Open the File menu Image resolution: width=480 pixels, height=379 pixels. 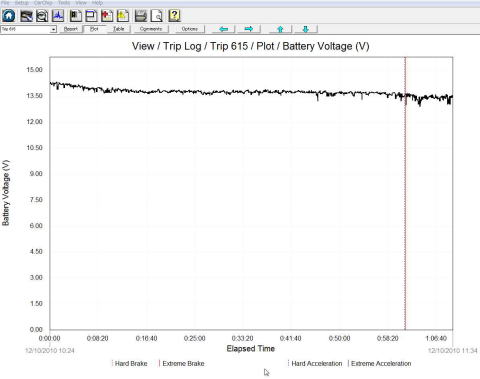[x=5, y=3]
